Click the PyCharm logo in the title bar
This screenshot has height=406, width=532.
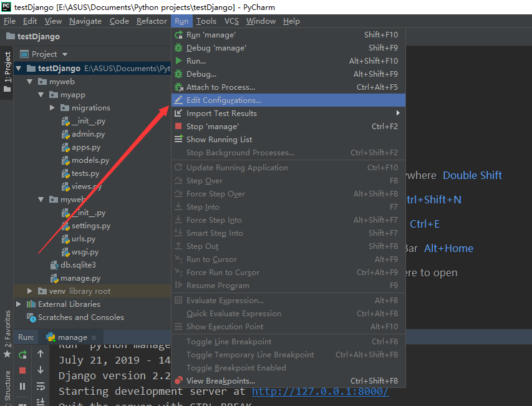click(x=6, y=7)
